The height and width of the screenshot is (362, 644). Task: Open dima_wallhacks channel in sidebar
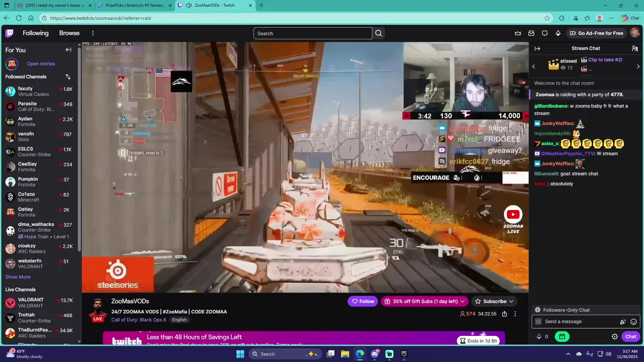click(x=40, y=230)
